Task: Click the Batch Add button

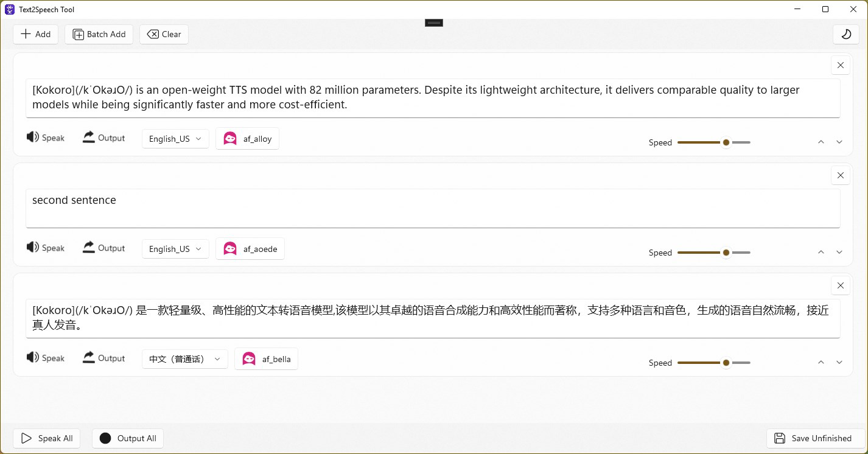Action: pyautogui.click(x=99, y=34)
